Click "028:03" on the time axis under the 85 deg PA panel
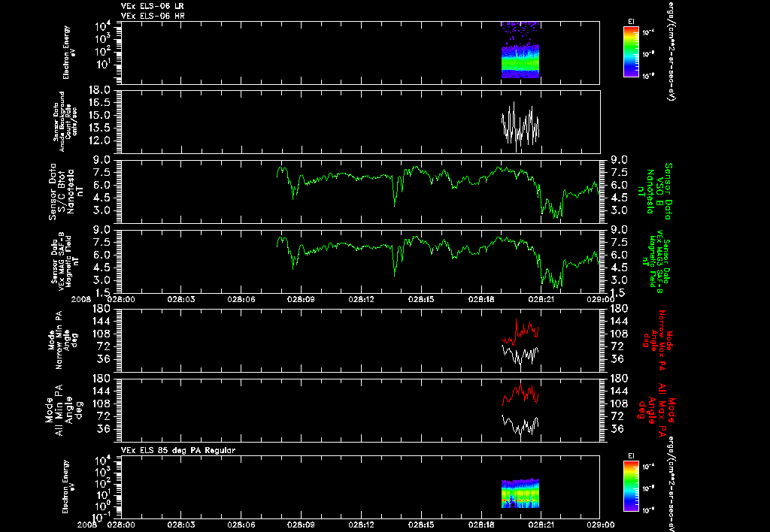This screenshot has height=532, width=770. point(182,524)
